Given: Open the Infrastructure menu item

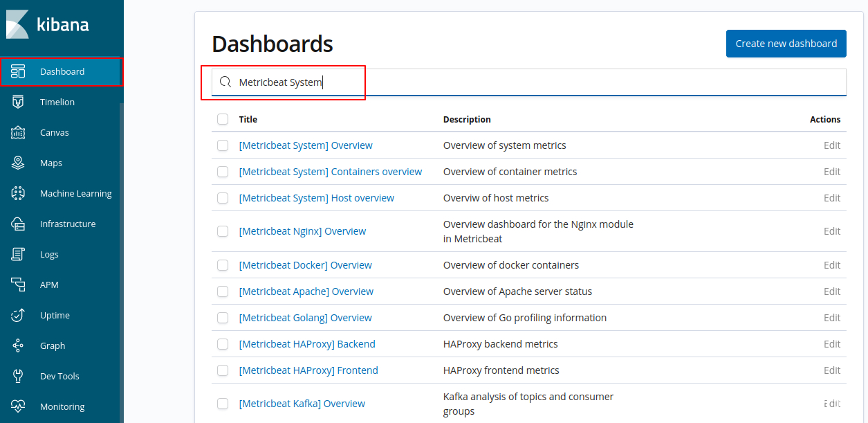Looking at the screenshot, I should click(x=68, y=224).
